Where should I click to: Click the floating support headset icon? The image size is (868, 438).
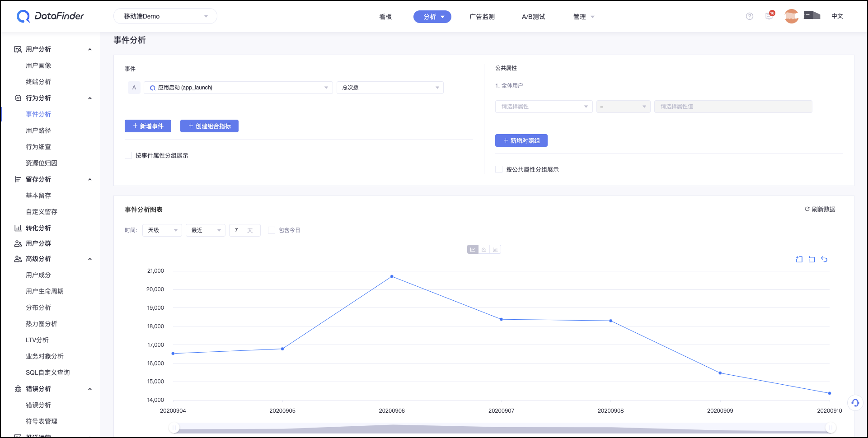[855, 403]
